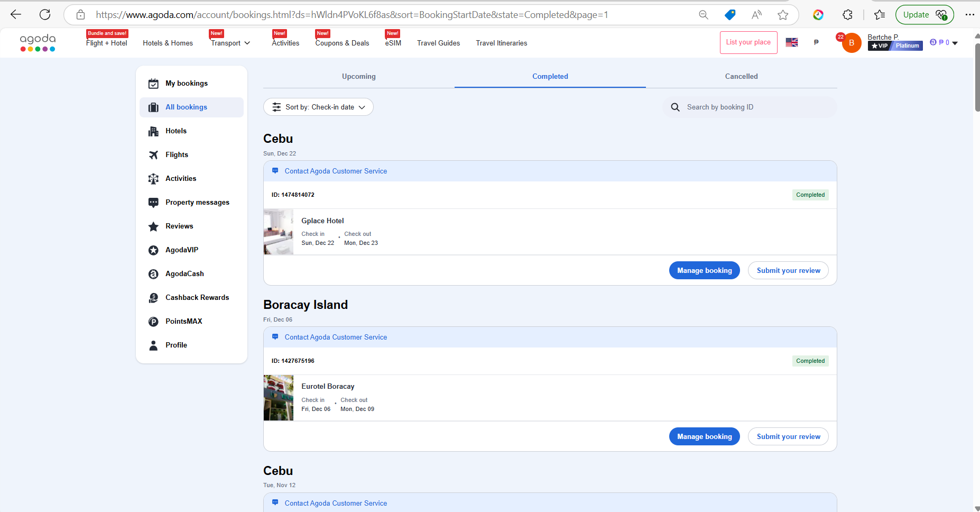Expand account dropdown arrow near AgodaCash balance
The image size is (980, 512).
[955, 43]
